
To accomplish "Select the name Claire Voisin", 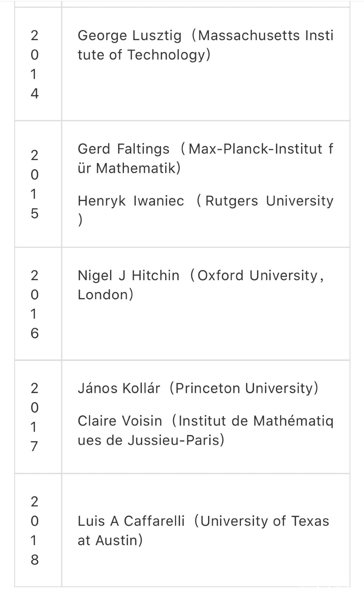I will pos(120,421).
